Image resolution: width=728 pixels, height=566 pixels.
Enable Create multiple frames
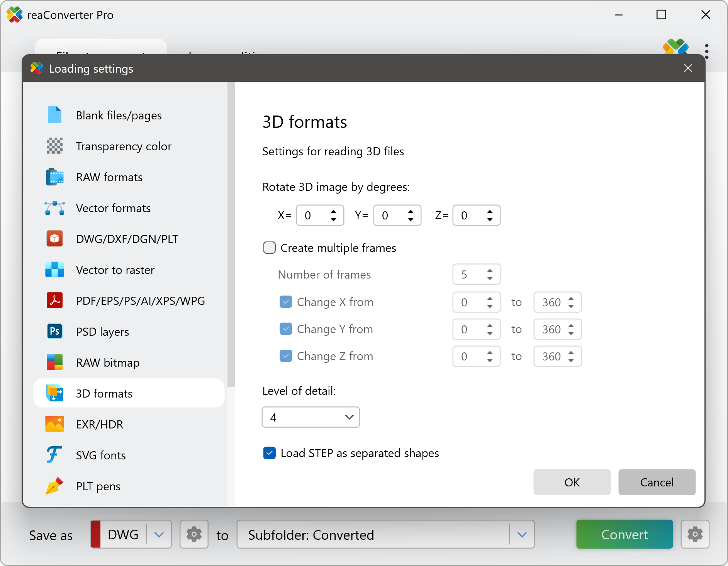[x=269, y=248]
